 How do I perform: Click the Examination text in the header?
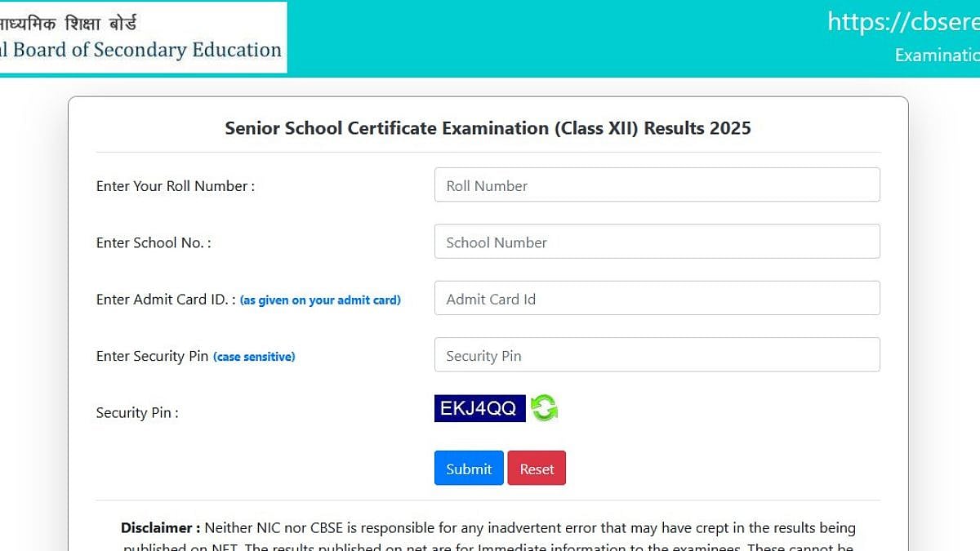click(x=937, y=56)
